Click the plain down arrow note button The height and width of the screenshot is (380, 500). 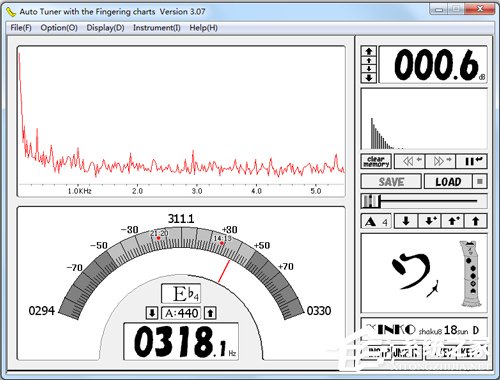(406, 221)
